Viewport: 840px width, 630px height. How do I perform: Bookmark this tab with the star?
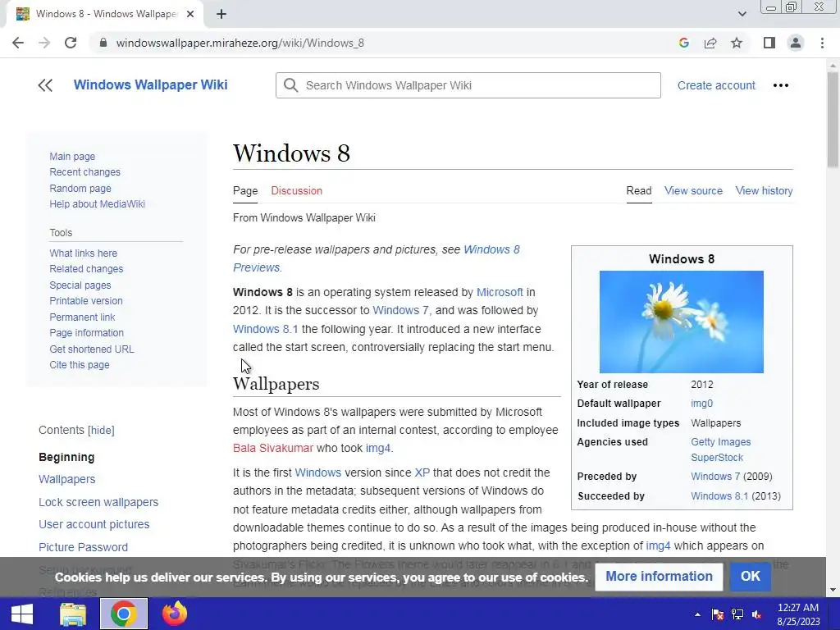pos(737,43)
